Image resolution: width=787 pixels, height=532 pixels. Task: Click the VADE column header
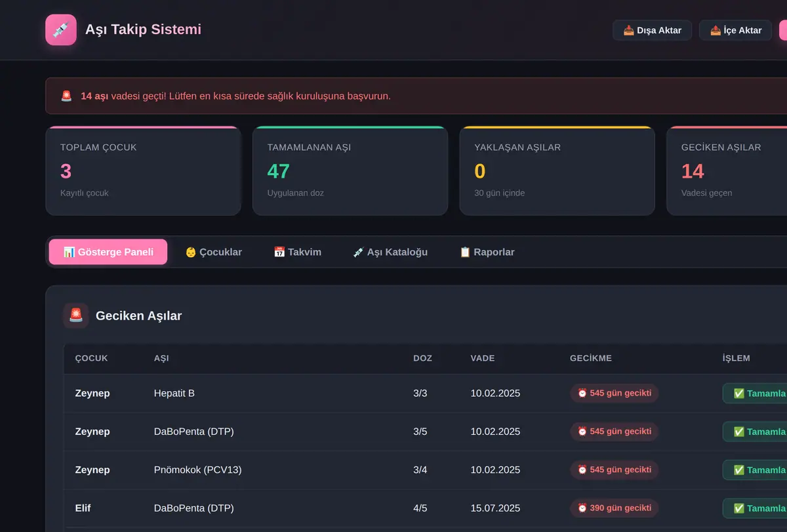pos(483,358)
